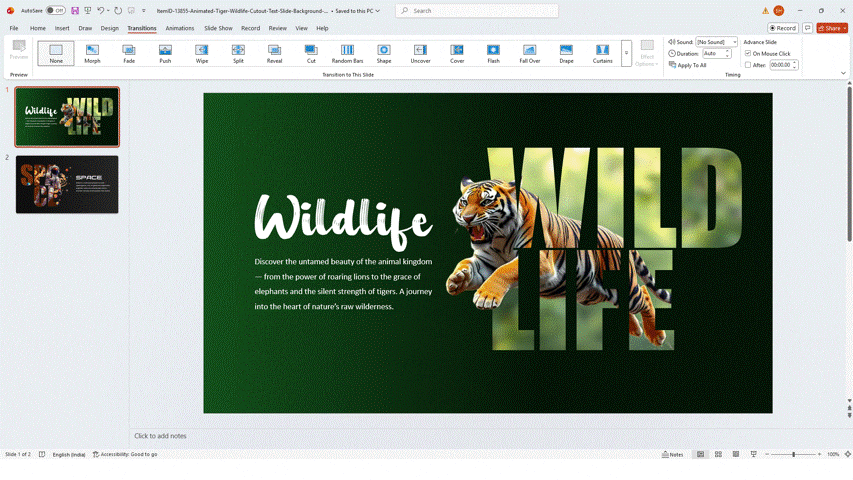Apply the Flash transition
Image resolution: width=853 pixels, height=480 pixels.
(x=493, y=53)
